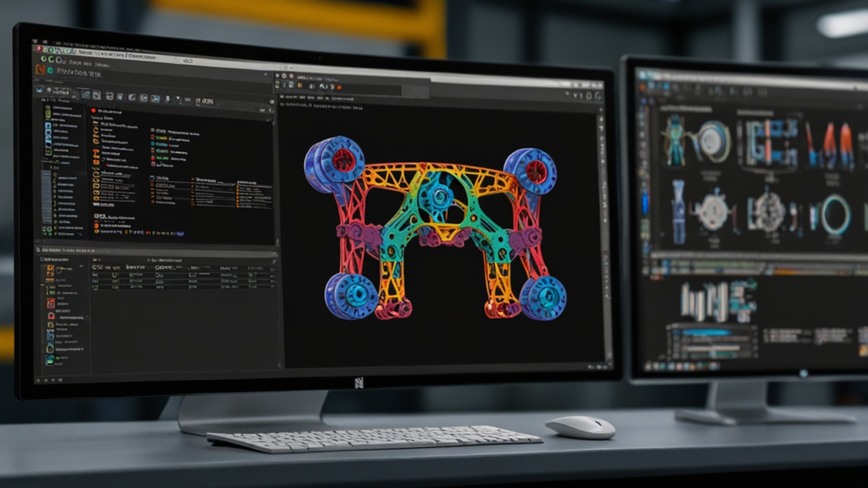Click the green circle icon beside the orange square icon
The image size is (868, 488).
click(50, 71)
